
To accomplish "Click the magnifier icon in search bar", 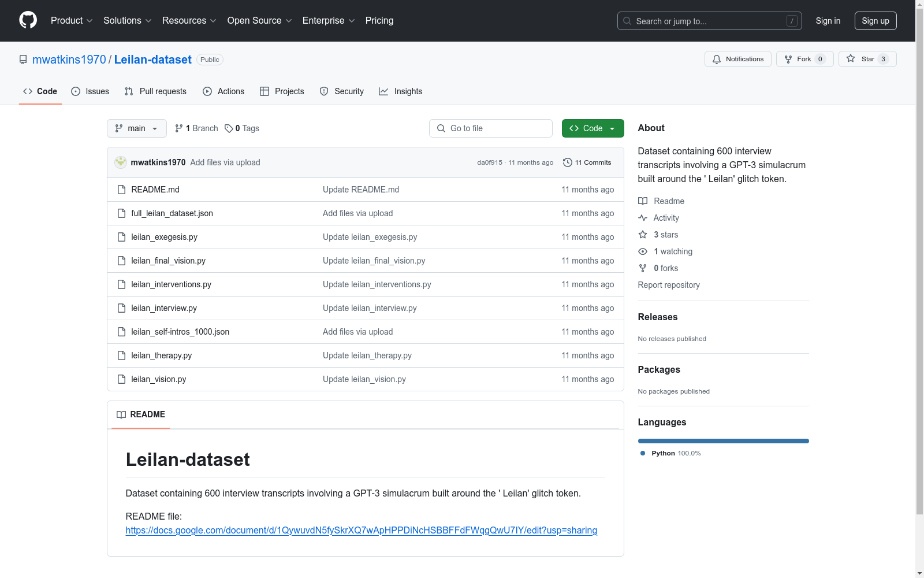I will [x=627, y=21].
